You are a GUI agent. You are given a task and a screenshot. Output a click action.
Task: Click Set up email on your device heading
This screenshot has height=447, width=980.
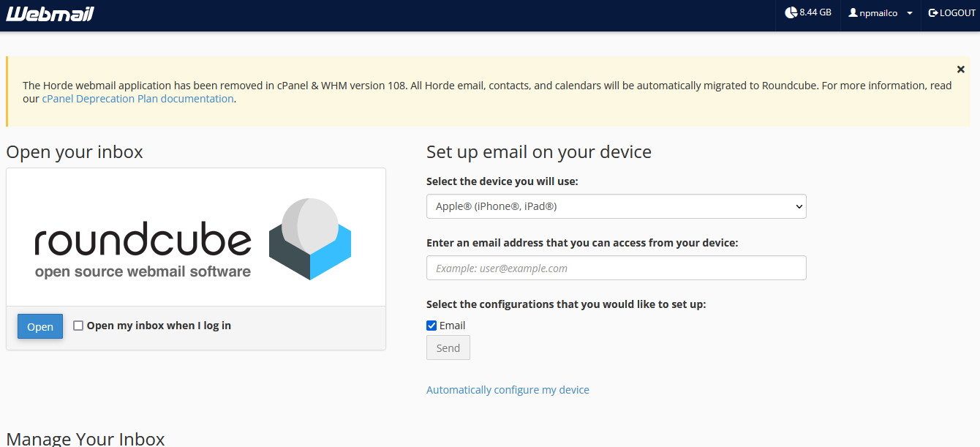(539, 152)
